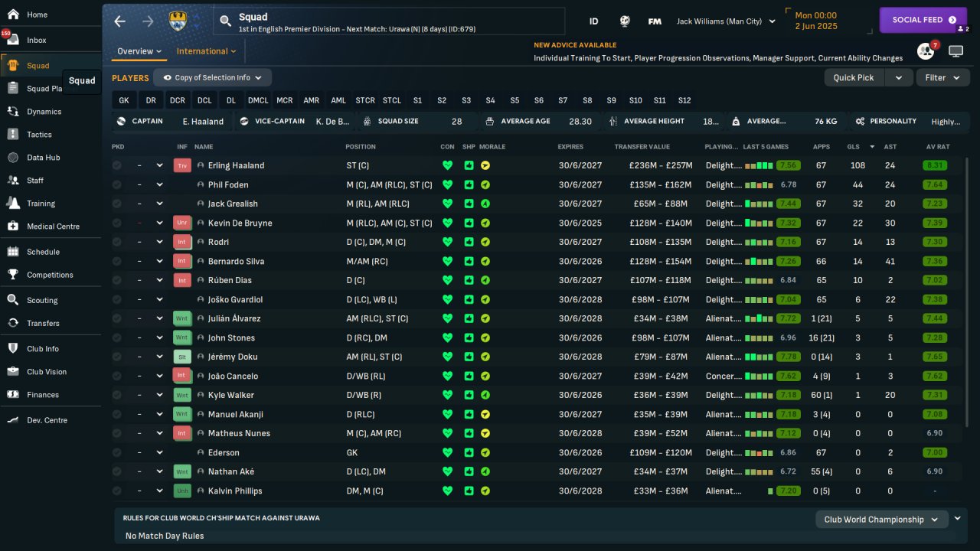Toggle the picked circle for Rodri
This screenshot has width=980, height=551.
pos(116,242)
